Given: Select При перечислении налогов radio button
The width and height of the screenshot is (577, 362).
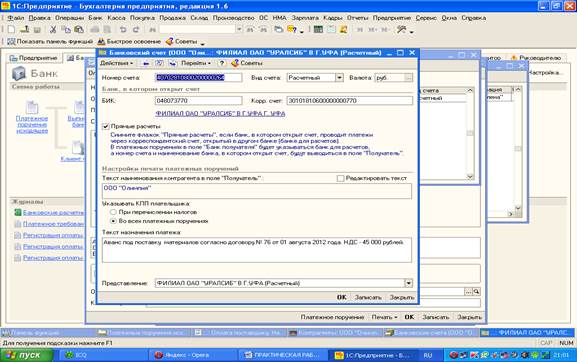Looking at the screenshot, I should point(113,212).
